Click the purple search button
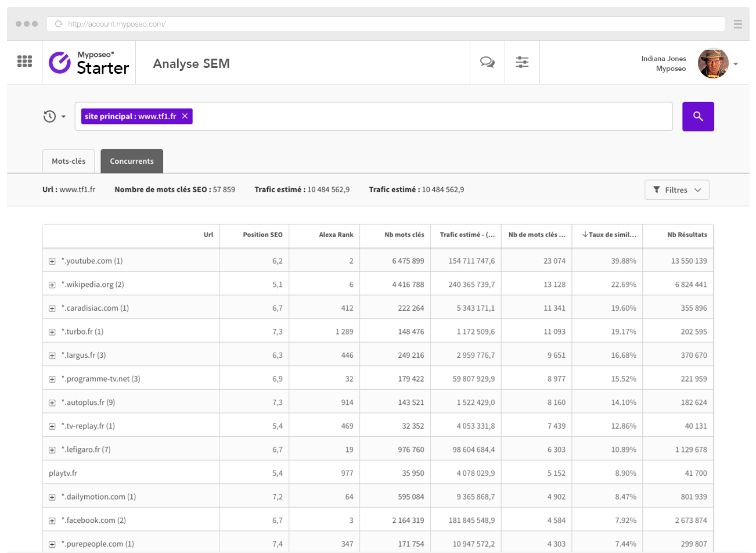This screenshot has width=756, height=553. tap(698, 116)
